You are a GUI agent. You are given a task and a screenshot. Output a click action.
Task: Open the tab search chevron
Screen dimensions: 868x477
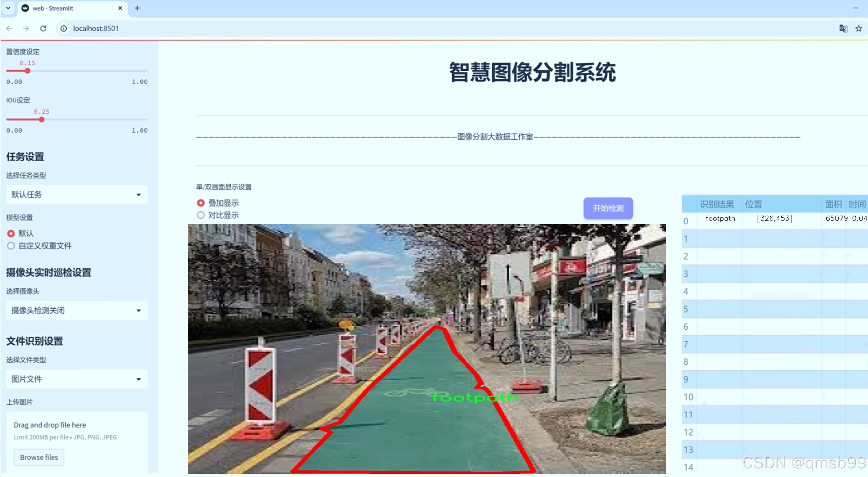(8, 8)
